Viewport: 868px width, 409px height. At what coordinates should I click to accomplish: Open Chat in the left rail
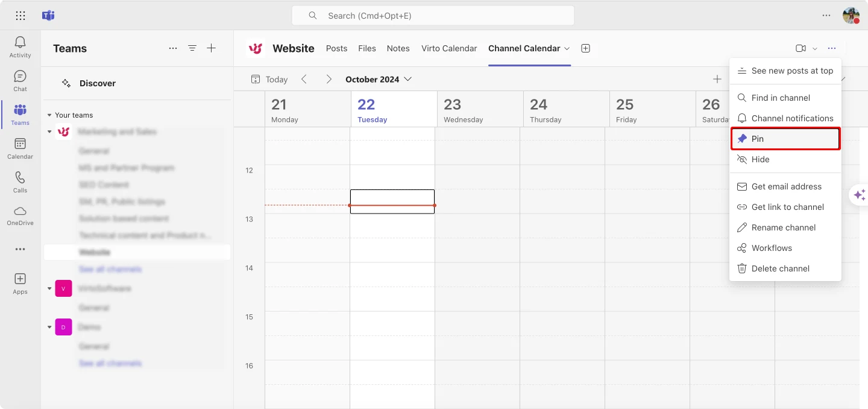[x=20, y=81]
